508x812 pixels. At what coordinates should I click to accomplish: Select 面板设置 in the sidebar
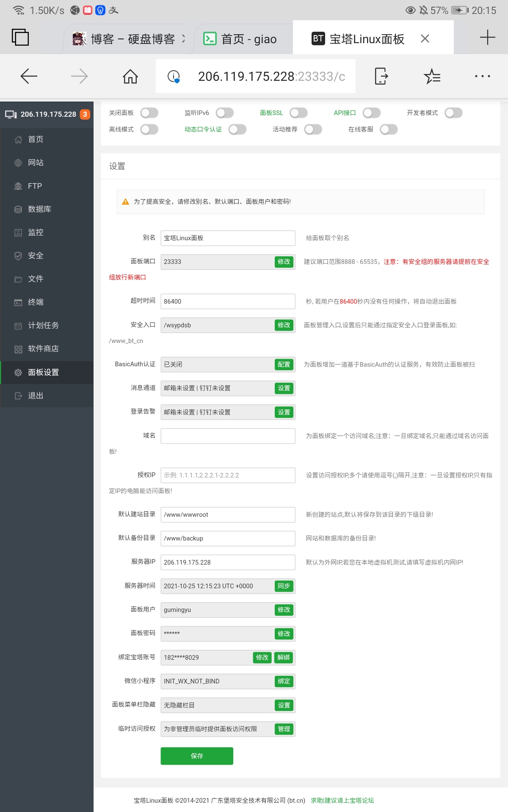47,372
